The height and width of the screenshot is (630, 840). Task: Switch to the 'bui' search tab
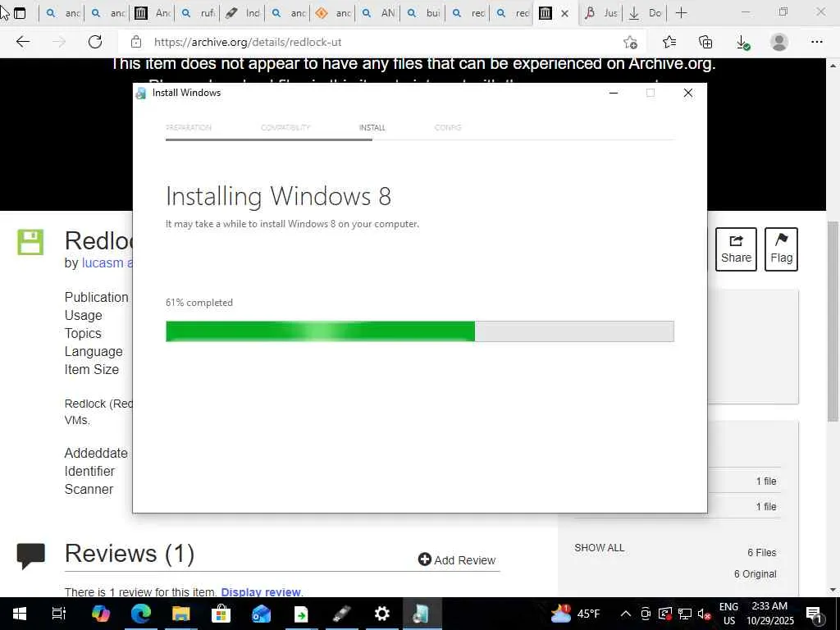pyautogui.click(x=423, y=13)
